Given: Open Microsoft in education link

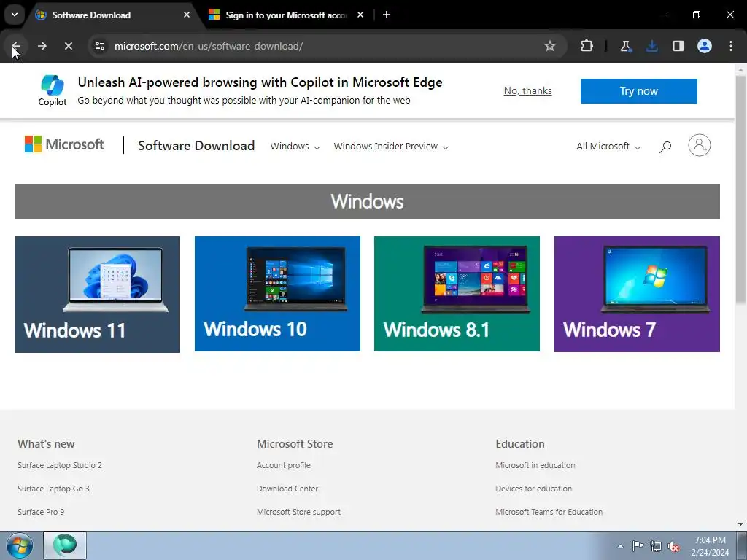Looking at the screenshot, I should (535, 465).
